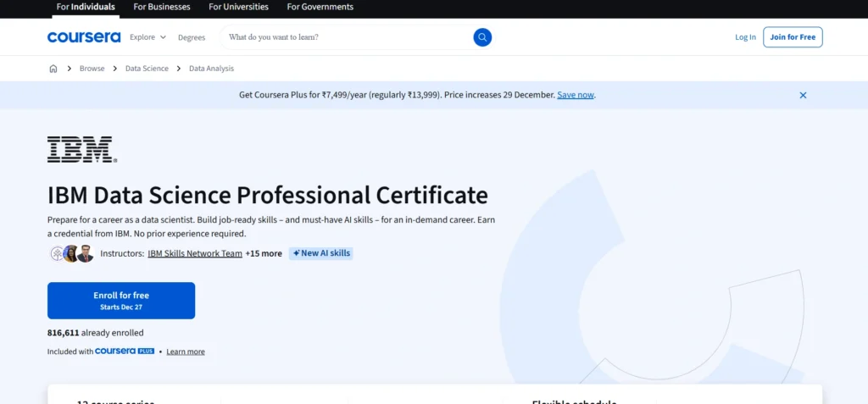The image size is (868, 404).
Task: Click the New AI skills badge
Action: coord(321,253)
